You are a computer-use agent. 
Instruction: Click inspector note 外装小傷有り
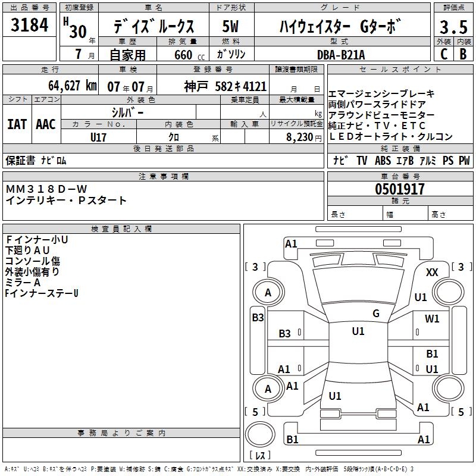pyautogui.click(x=32, y=272)
